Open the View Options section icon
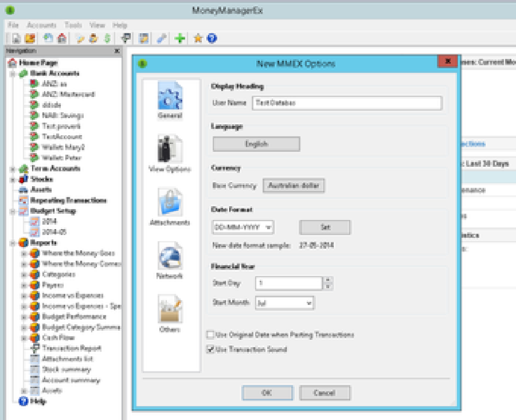The height and width of the screenshot is (420, 516). [x=170, y=148]
